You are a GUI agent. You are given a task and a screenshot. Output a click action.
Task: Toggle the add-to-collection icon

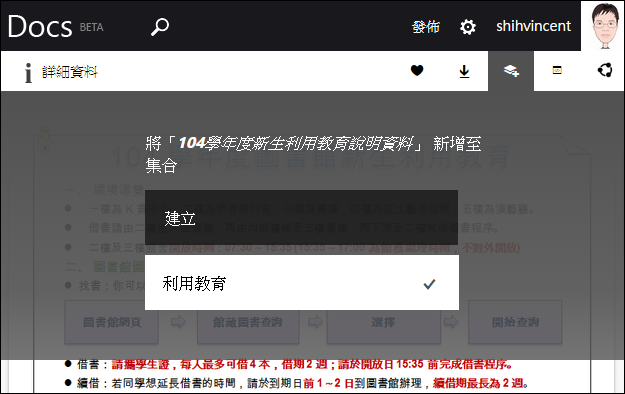click(511, 71)
